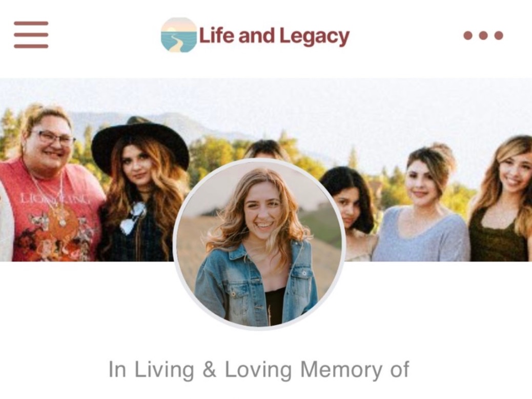Click the "Life and Legacy" brand name

[274, 36]
